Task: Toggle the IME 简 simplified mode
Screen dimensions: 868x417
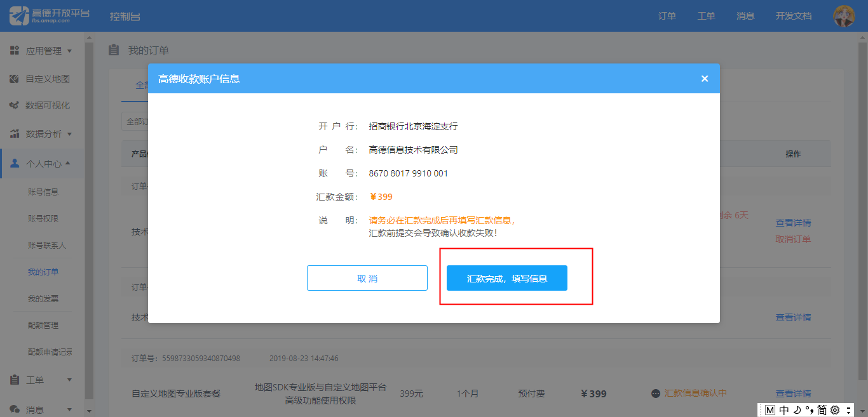Action: [822, 410]
